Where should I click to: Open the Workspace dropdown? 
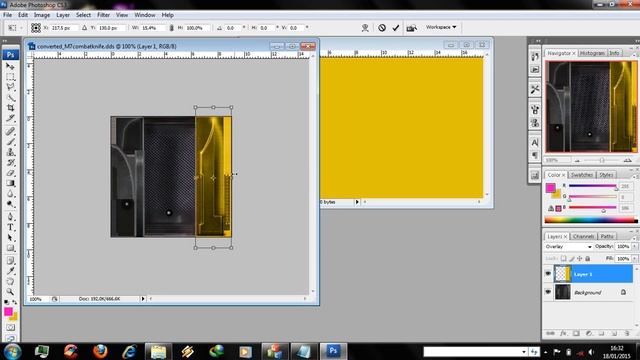point(441,27)
